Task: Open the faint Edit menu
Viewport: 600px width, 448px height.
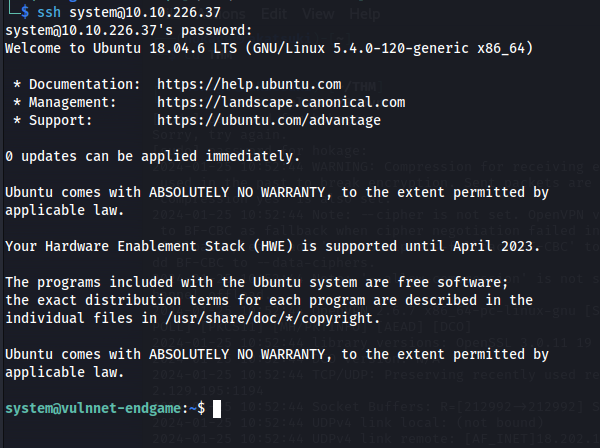Action: point(274,14)
